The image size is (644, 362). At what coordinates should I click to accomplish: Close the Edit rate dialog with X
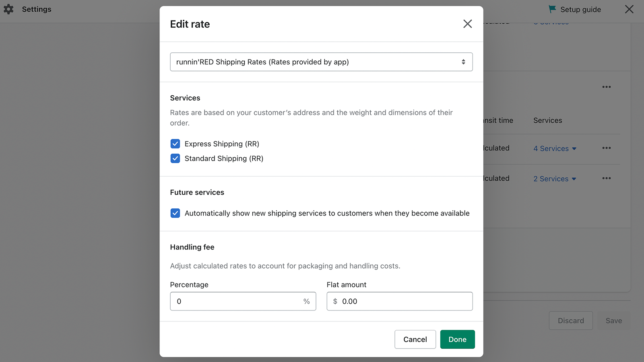(467, 24)
